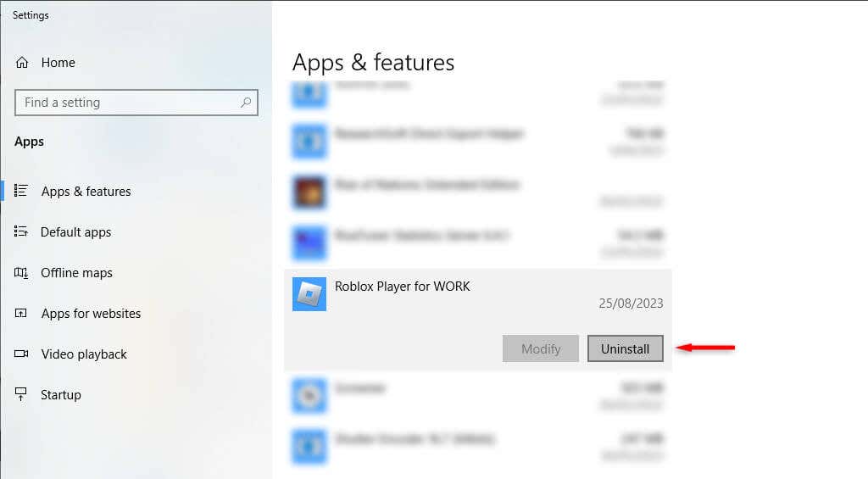
Task: Click the Apps & features list icon
Action: 21,191
